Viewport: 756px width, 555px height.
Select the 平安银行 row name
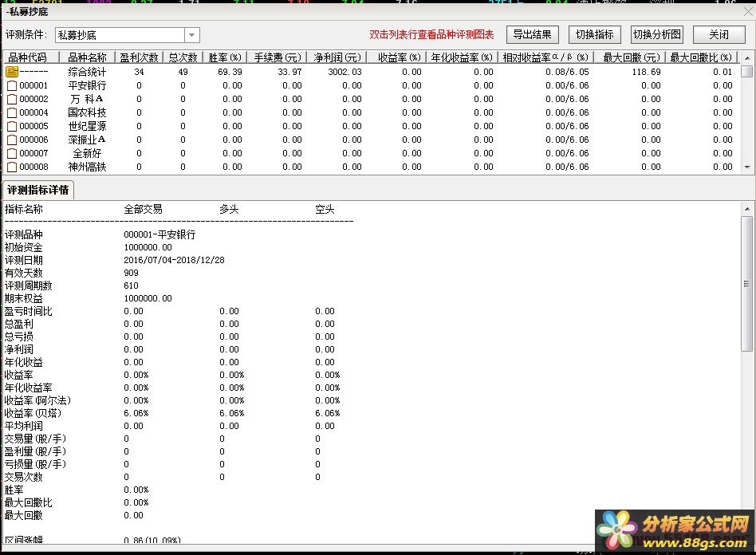point(87,85)
